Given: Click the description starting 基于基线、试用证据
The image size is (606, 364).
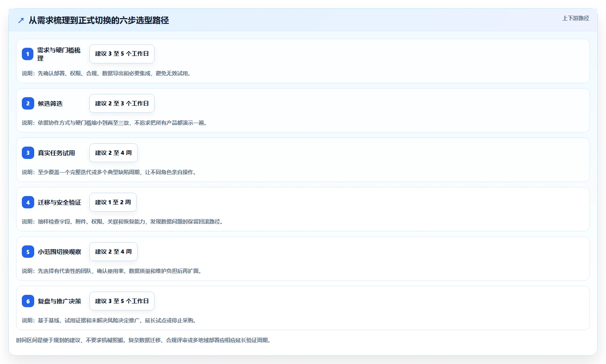Looking at the screenshot, I should [109, 320].
